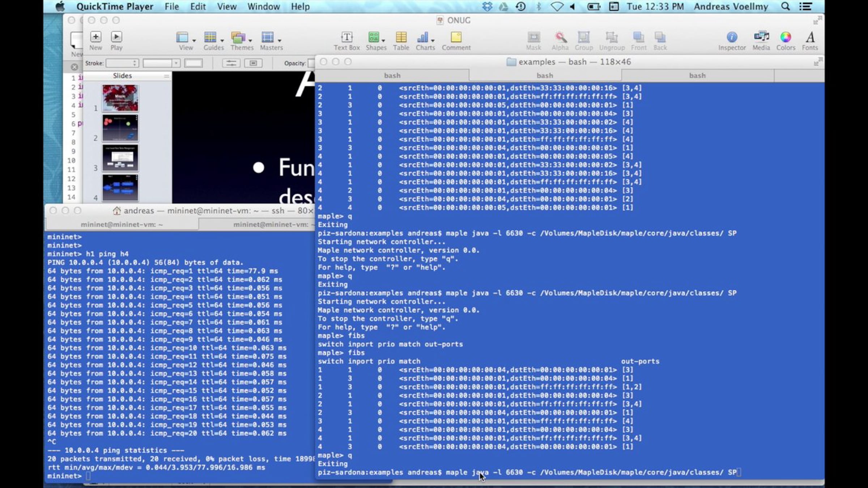Click the Shapes toolbar icon
Image resolution: width=868 pixels, height=488 pixels.
tap(374, 37)
